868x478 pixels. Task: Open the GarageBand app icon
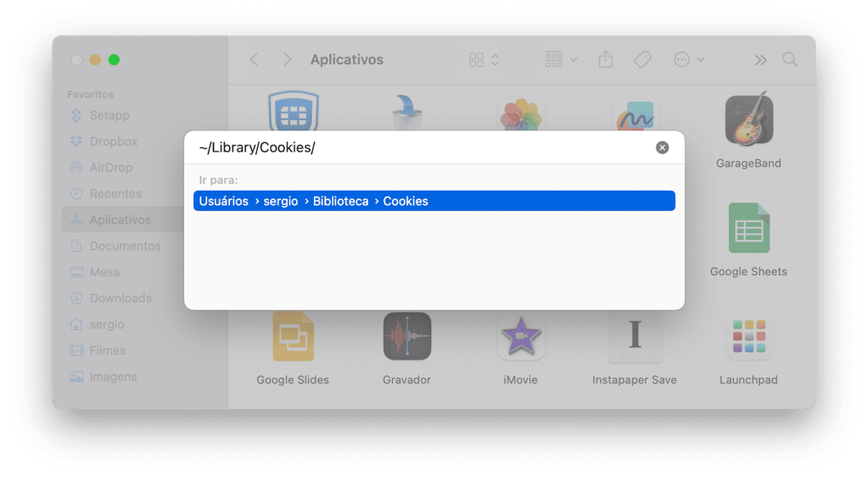(x=749, y=119)
